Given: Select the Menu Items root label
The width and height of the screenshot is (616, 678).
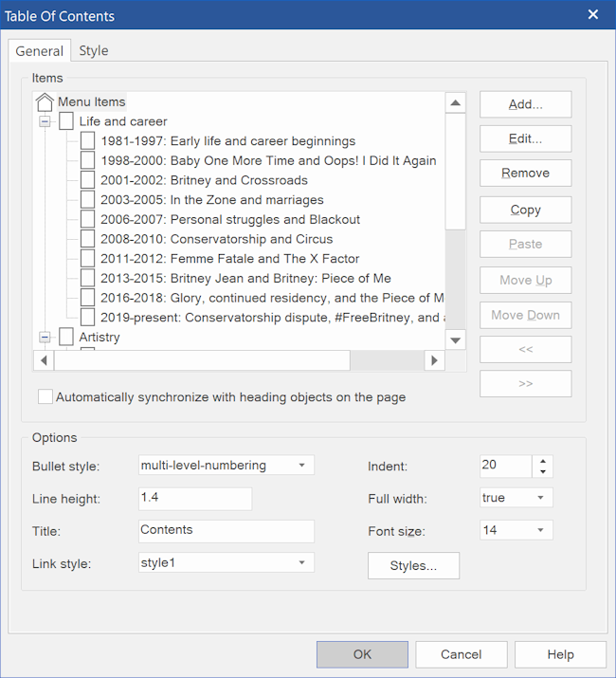Looking at the screenshot, I should (x=92, y=102).
